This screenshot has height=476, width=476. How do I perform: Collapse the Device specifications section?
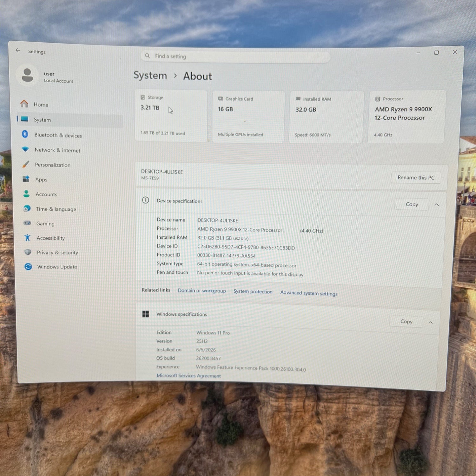click(x=437, y=205)
